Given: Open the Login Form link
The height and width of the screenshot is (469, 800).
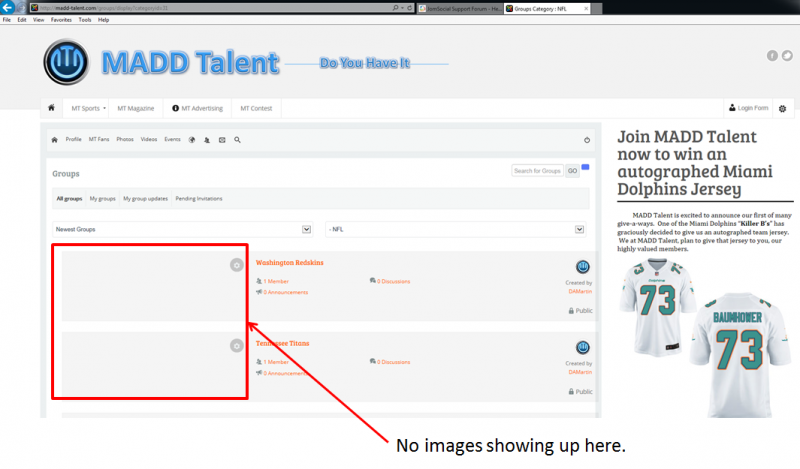Looking at the screenshot, I should pyautogui.click(x=748, y=108).
